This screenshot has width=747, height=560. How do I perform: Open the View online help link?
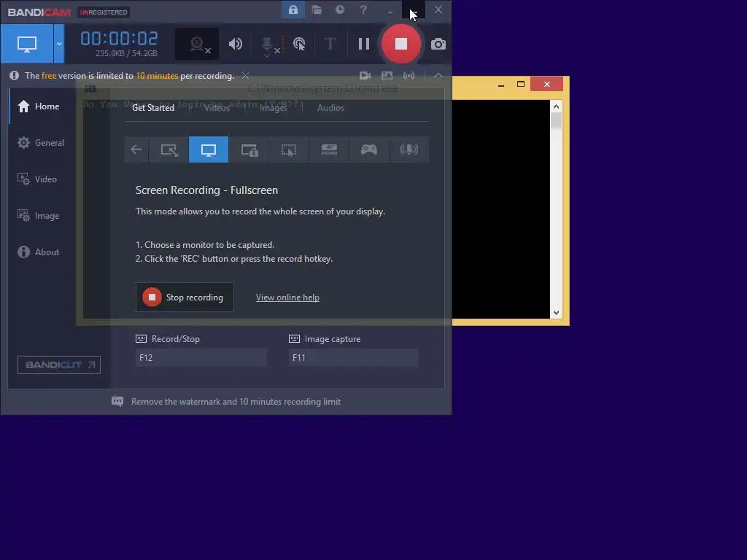pyautogui.click(x=287, y=297)
